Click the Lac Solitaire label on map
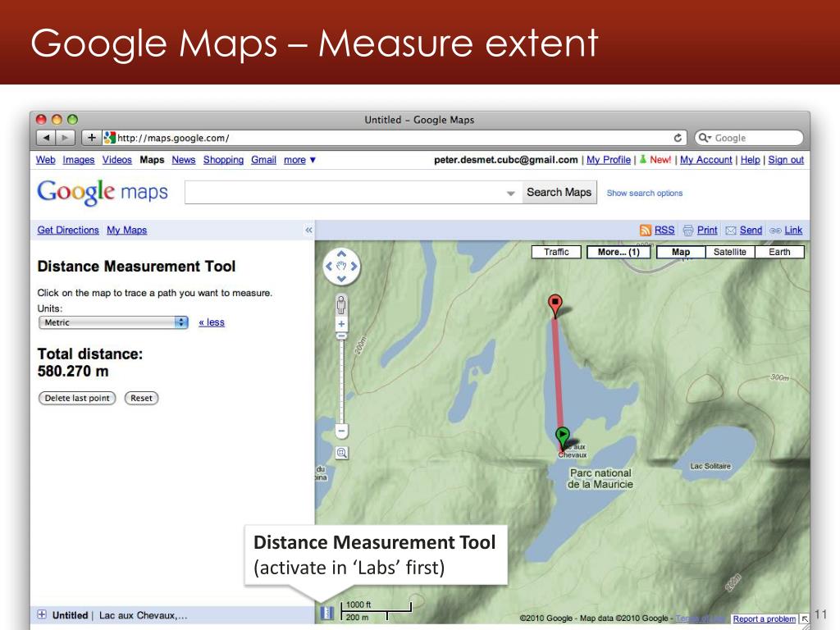The image size is (840, 630). (710, 466)
